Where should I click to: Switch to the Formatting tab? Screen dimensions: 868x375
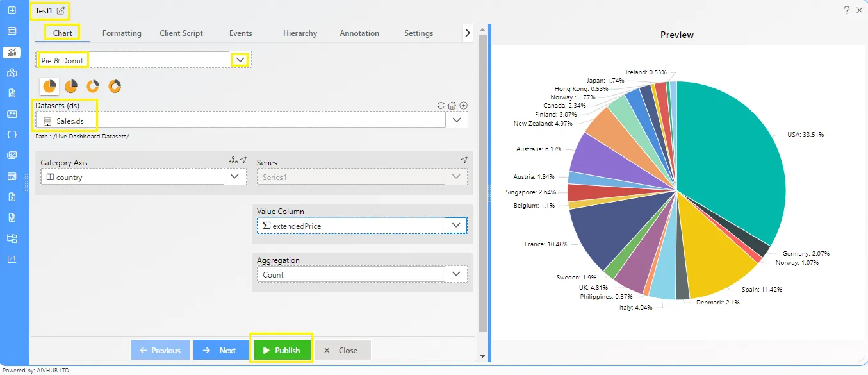tap(122, 33)
